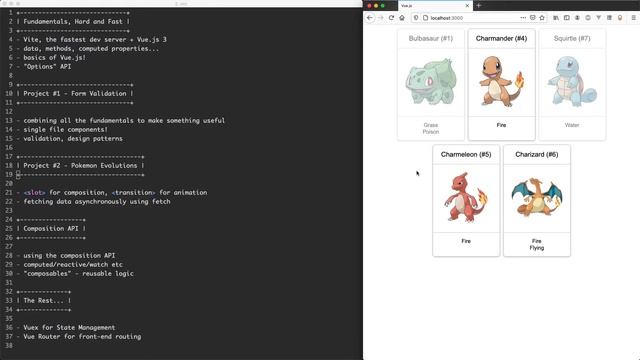640x360 pixels.
Task: Go back in Firefox history
Action: (x=370, y=18)
